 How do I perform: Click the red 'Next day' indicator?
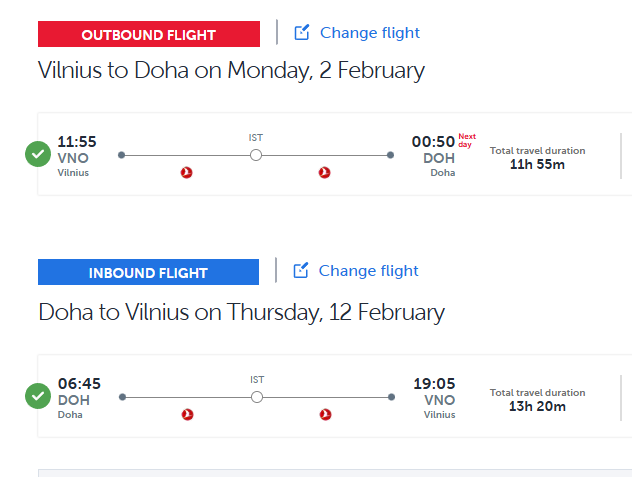click(x=465, y=141)
